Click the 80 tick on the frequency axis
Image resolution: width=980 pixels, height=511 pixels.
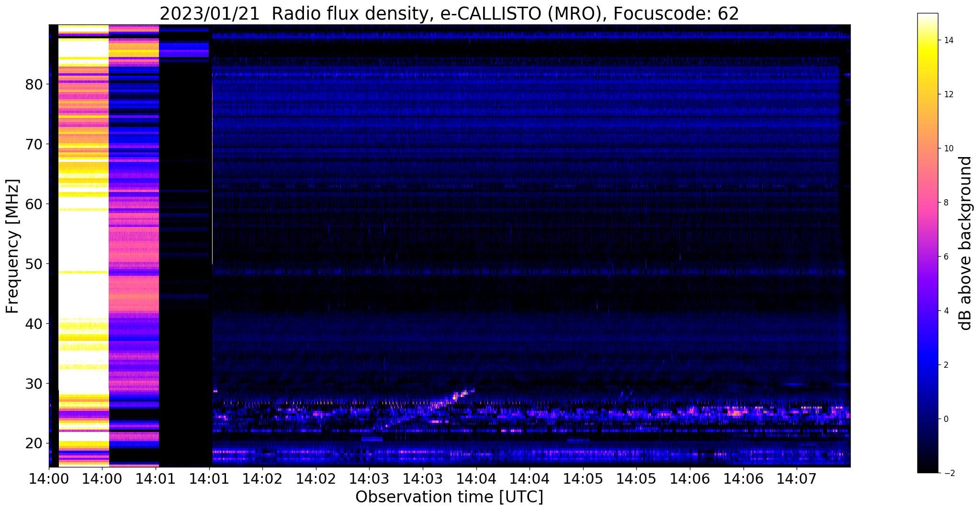click(x=34, y=85)
